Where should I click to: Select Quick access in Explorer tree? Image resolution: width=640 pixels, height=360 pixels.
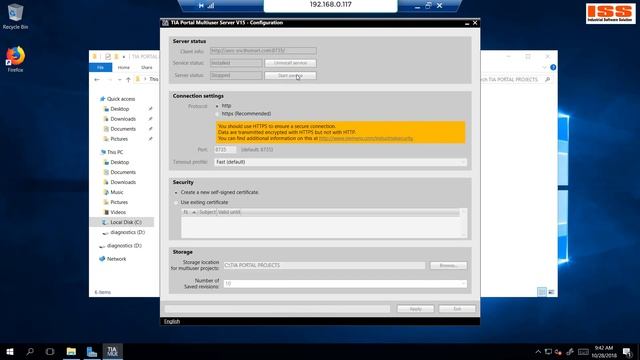[x=121, y=99]
